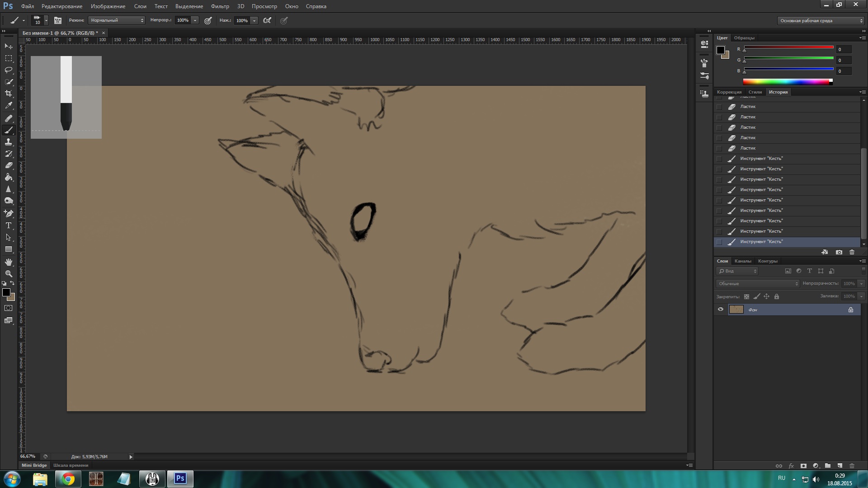The height and width of the screenshot is (488, 868).
Task: Open the Файл menu
Action: 27,6
